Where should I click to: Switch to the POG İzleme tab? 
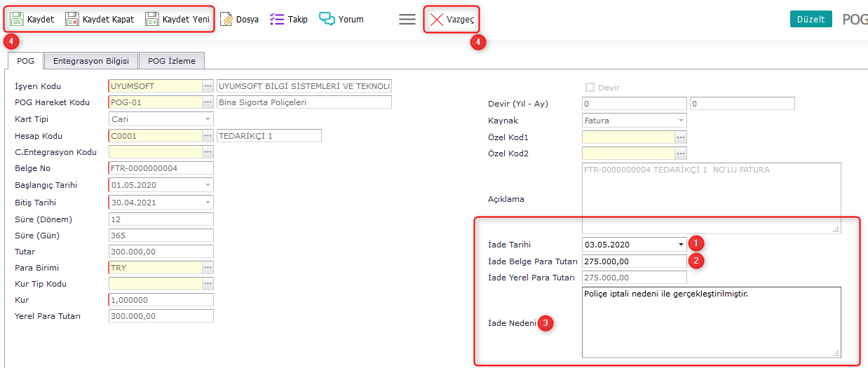tap(172, 61)
